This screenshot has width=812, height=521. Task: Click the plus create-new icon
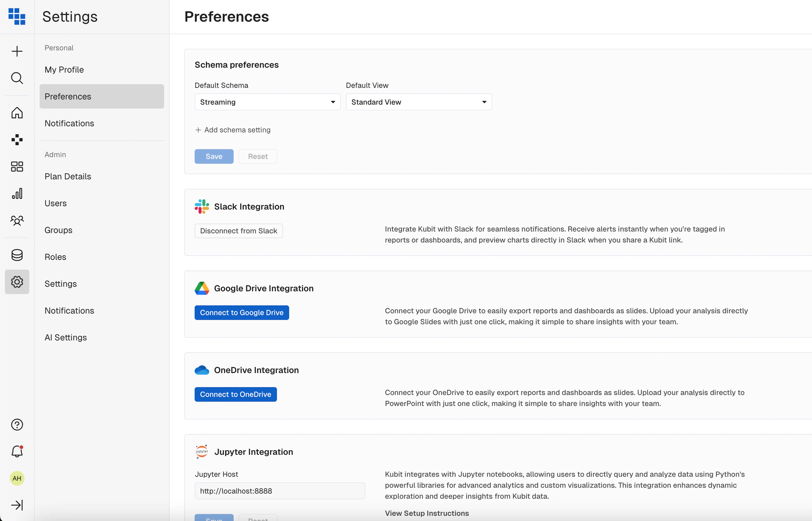pos(17,52)
